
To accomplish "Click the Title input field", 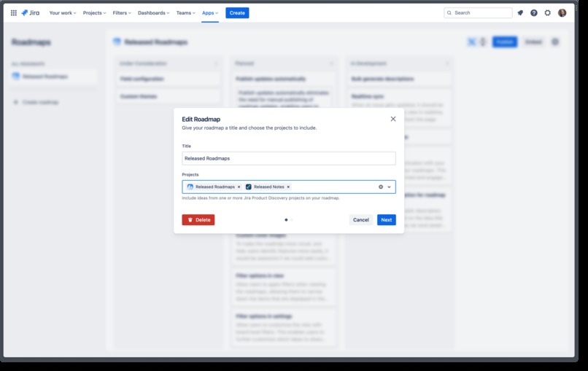I will pyautogui.click(x=289, y=158).
